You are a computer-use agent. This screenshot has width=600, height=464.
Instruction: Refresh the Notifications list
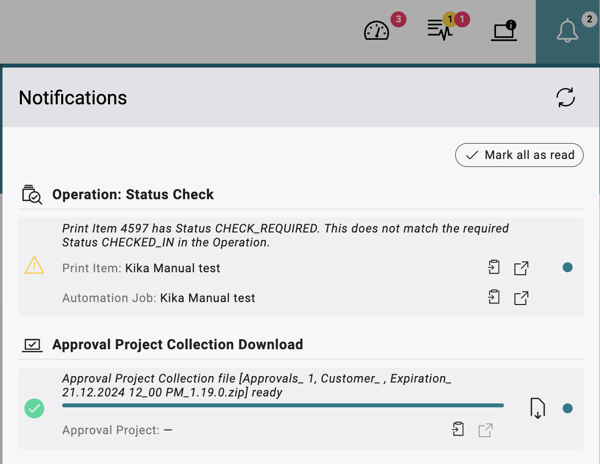[x=565, y=97]
